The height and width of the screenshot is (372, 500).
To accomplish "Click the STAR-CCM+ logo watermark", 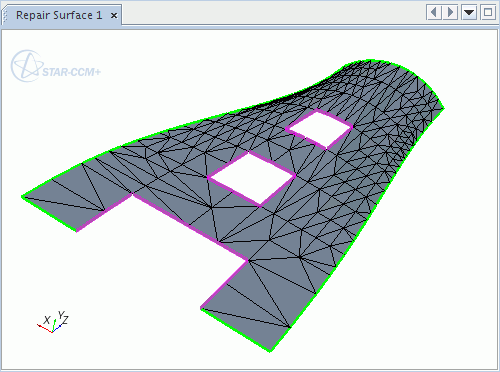I will tap(55, 66).
